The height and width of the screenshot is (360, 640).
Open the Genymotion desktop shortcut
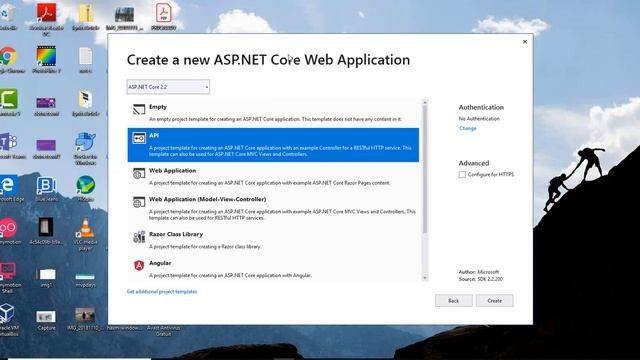pyautogui.click(x=8, y=228)
